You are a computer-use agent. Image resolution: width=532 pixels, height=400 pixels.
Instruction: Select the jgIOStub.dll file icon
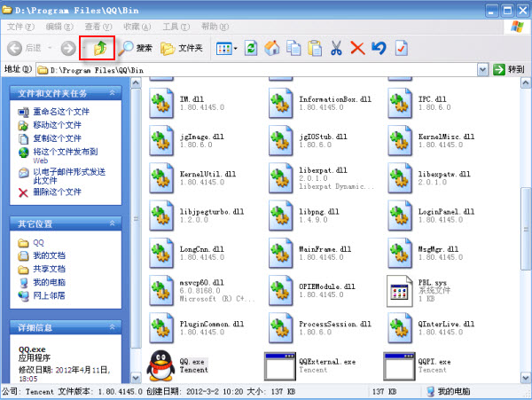(x=280, y=140)
